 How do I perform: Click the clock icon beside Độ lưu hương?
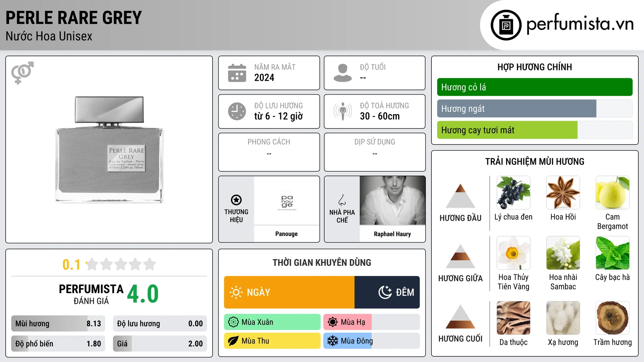(237, 111)
